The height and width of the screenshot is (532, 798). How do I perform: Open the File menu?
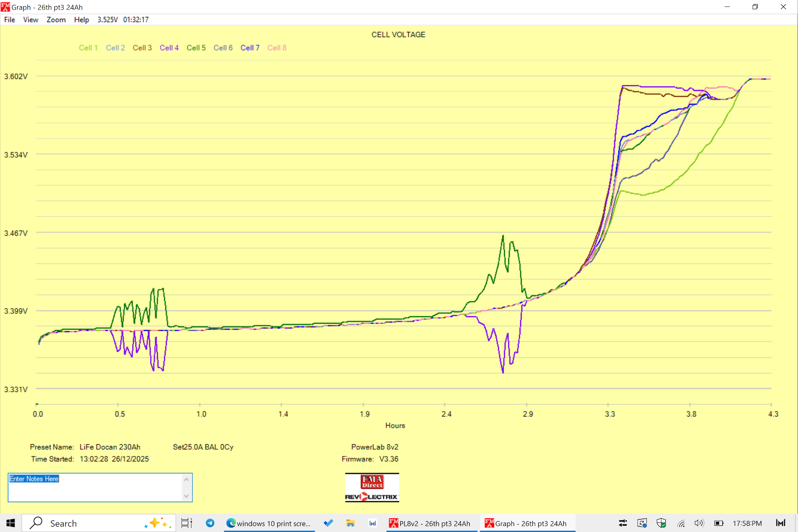tap(10, 20)
